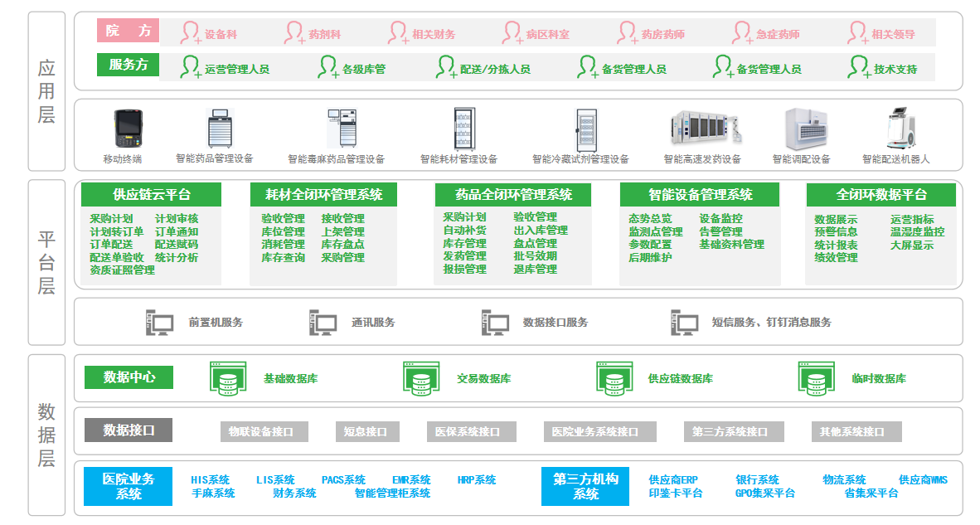
Task: Select 资质证照管理 under 供应链云平台
Action: pyautogui.click(x=122, y=270)
